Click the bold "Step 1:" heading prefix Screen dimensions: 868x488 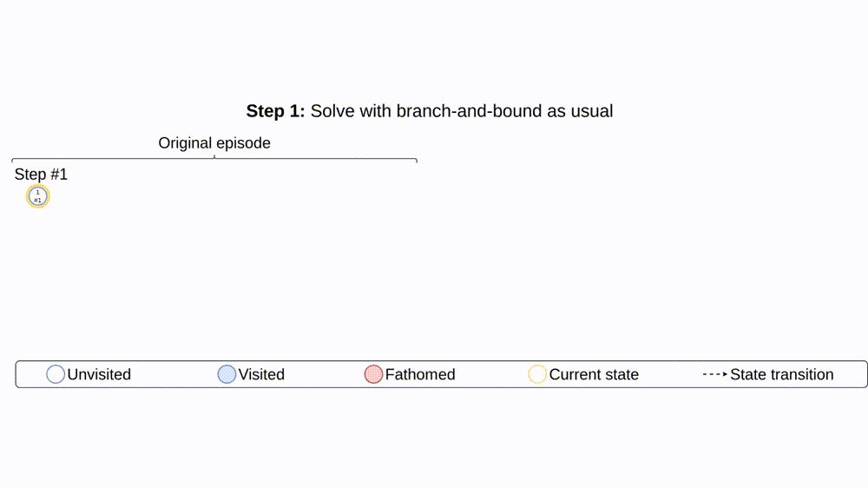click(276, 111)
